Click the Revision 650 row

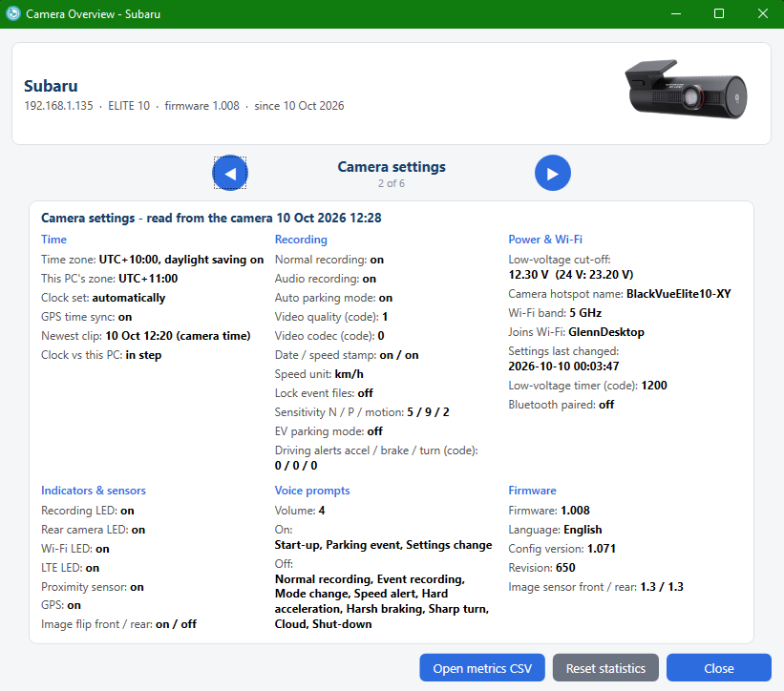pos(541,568)
